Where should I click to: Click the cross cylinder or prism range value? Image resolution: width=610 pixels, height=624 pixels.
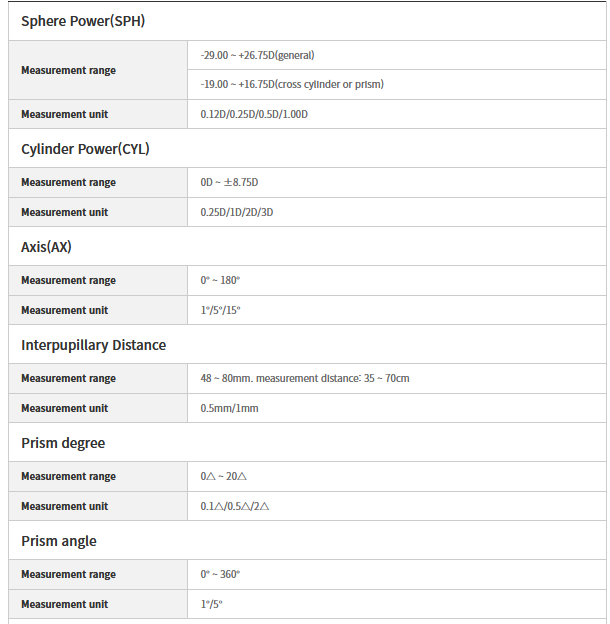click(292, 84)
